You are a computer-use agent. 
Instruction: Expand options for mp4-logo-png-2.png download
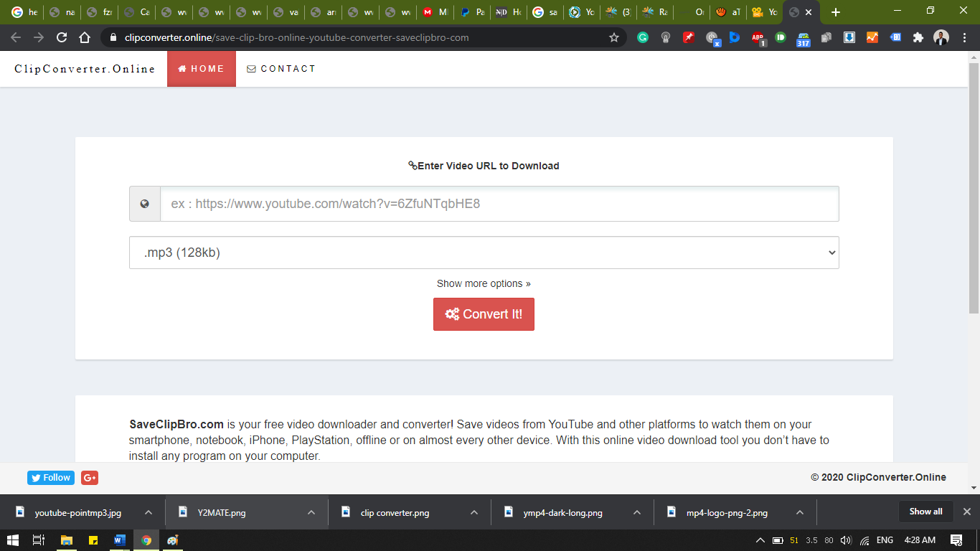tap(800, 512)
